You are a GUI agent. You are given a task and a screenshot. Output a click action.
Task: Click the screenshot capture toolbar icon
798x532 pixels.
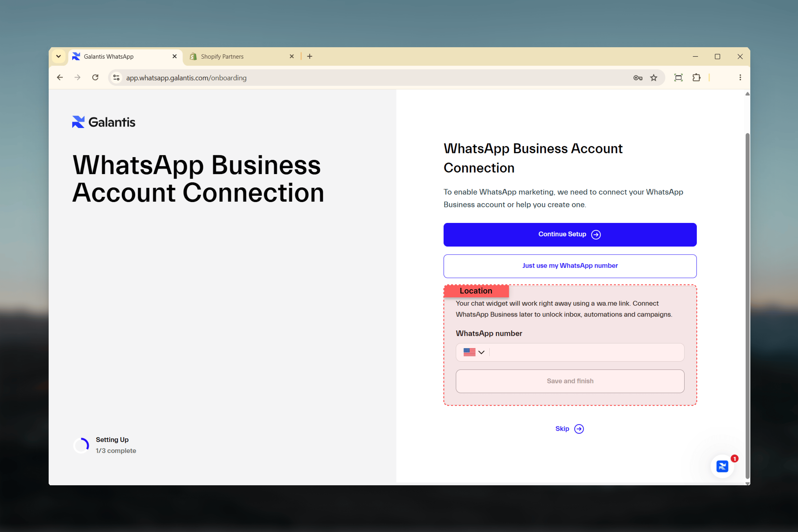[x=678, y=78]
